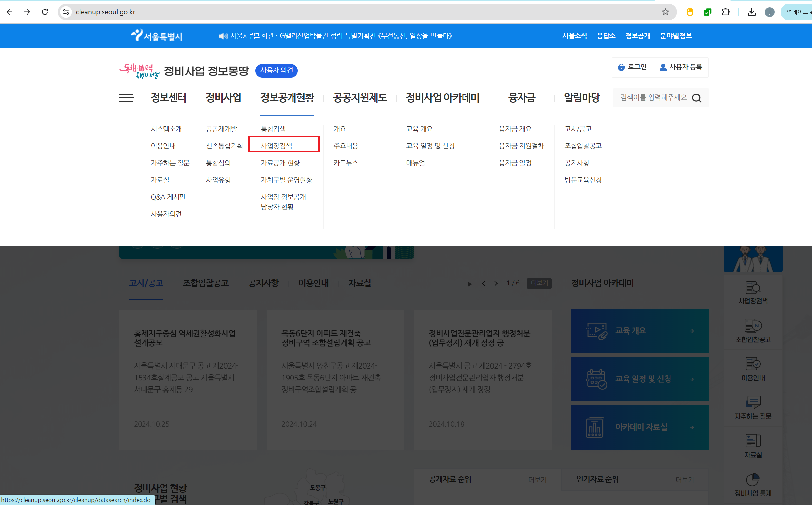Open the 정보공개현황 main menu
The width and height of the screenshot is (812, 505).
[287, 98]
